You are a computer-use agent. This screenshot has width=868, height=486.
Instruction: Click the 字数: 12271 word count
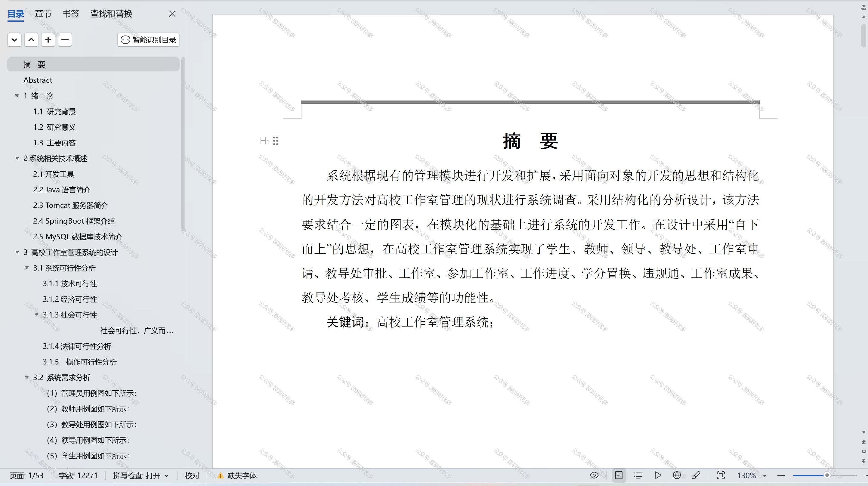[78, 475]
